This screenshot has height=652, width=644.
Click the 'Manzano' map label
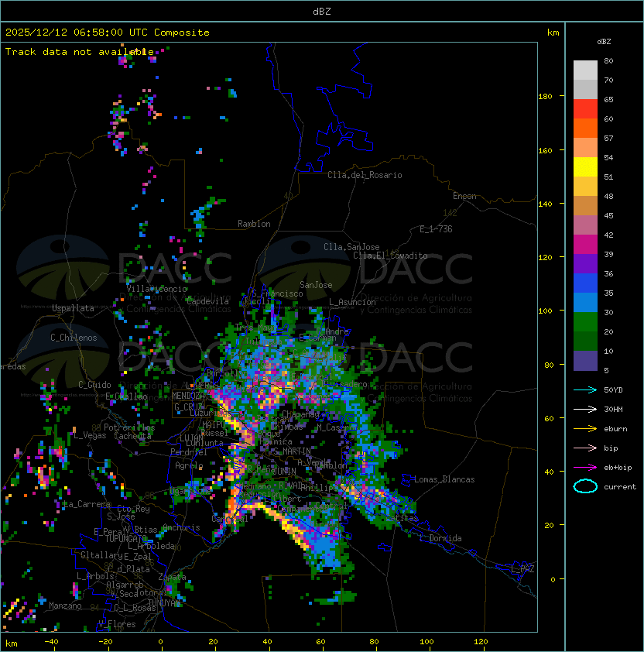[65, 606]
